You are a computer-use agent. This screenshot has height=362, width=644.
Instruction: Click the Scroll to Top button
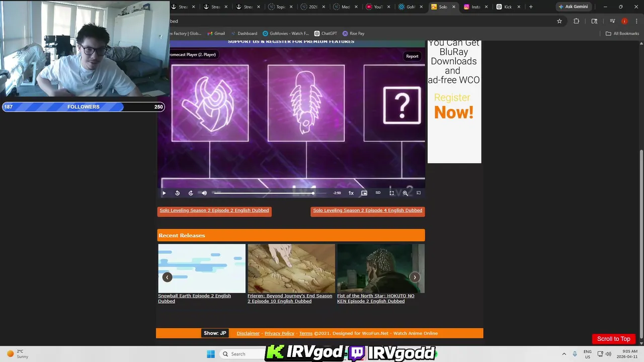tap(614, 339)
